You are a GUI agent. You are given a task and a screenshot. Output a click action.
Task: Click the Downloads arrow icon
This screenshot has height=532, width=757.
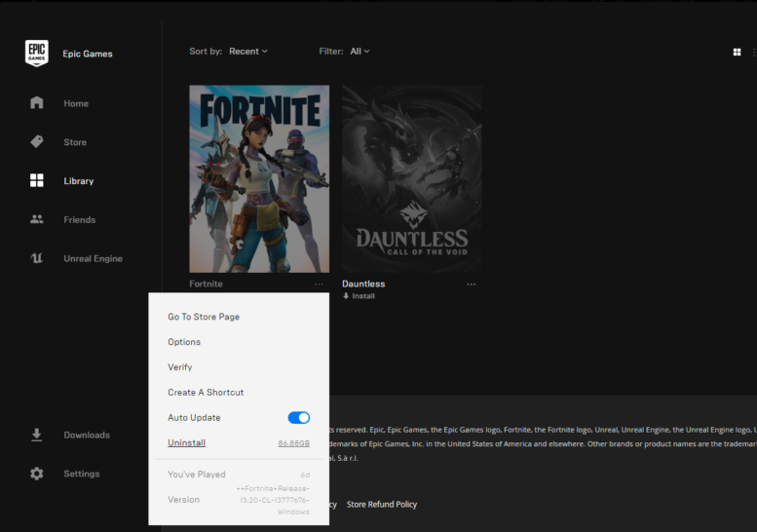pos(37,435)
